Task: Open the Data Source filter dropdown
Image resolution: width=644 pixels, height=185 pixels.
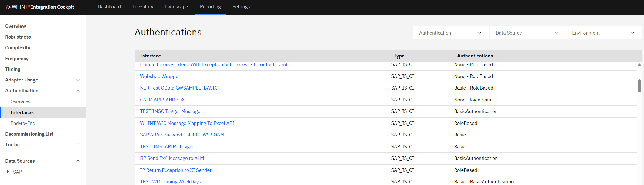Action: [x=527, y=33]
